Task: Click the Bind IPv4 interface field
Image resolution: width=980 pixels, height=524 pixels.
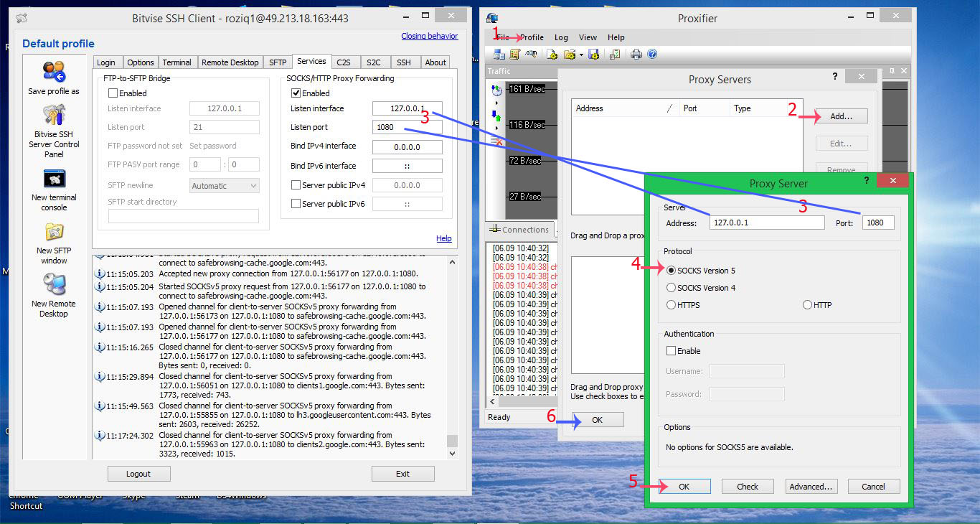Action: [407, 146]
